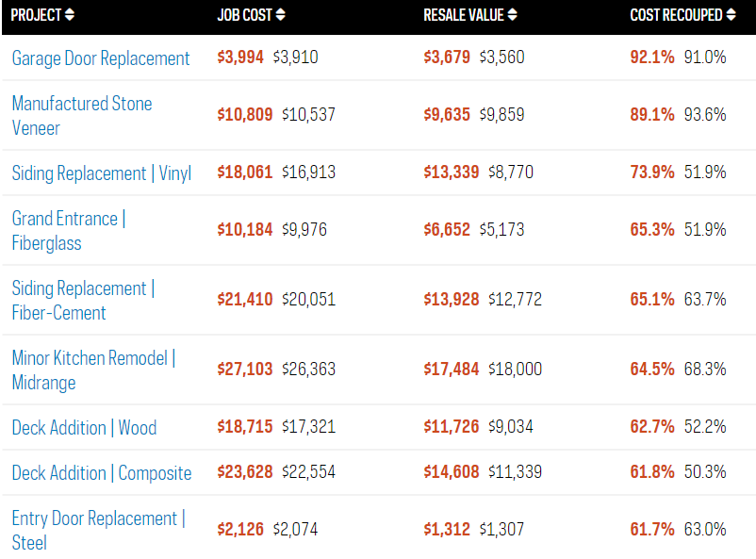Select the $9,859 resale value
Screen dimensions: 756x559
point(501,115)
